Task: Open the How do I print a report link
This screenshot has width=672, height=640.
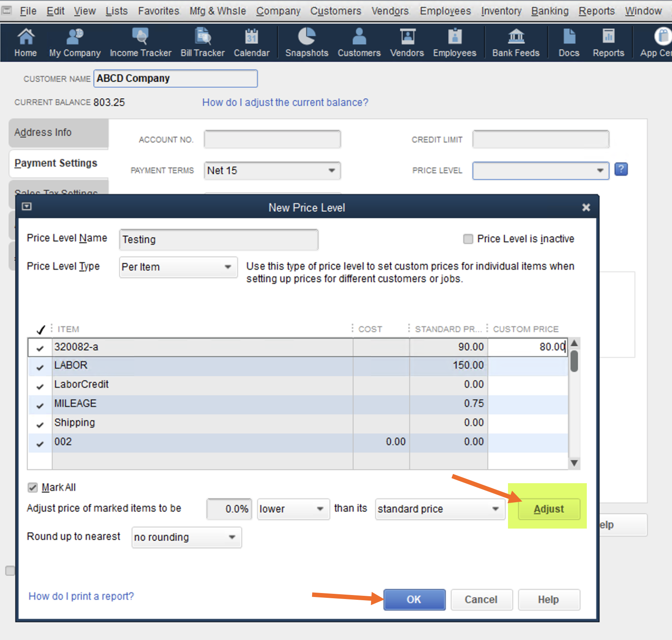Action: point(81,596)
